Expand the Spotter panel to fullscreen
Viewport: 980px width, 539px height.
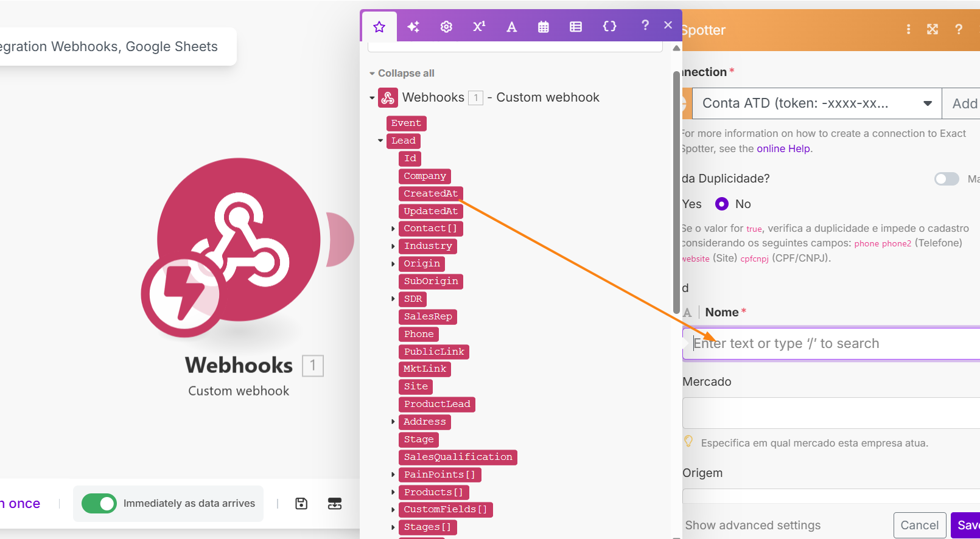(933, 29)
